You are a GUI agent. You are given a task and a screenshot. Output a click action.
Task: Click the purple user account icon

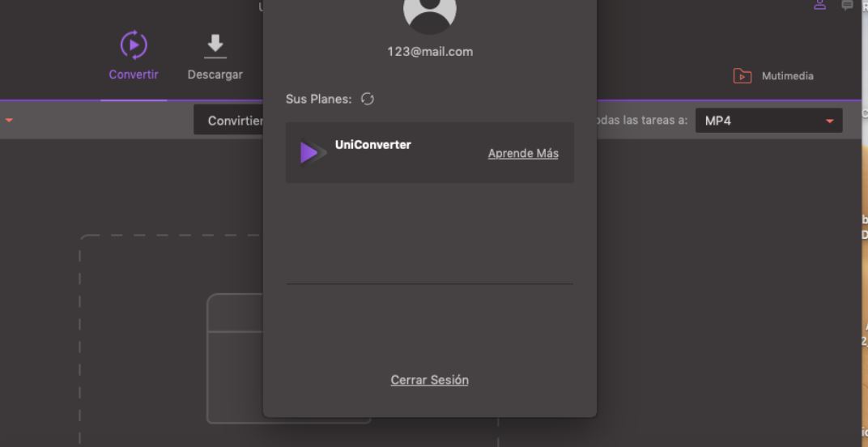[x=820, y=4]
